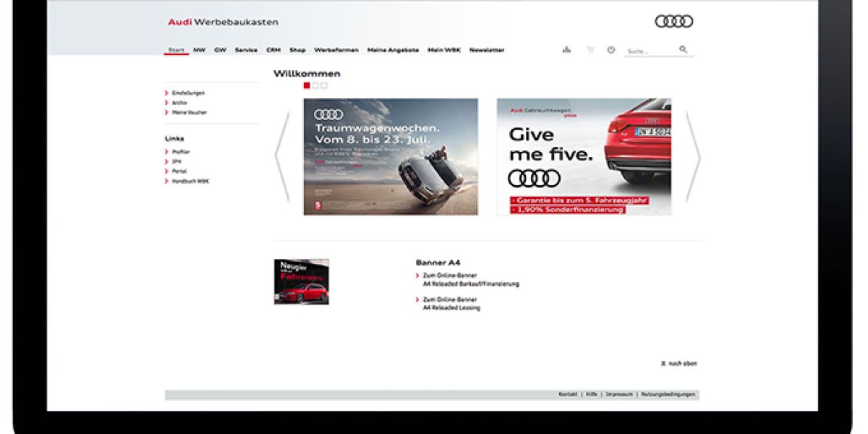Screen dimensions: 868x434
Task: Select the second carousel indicator square
Action: coord(315,85)
